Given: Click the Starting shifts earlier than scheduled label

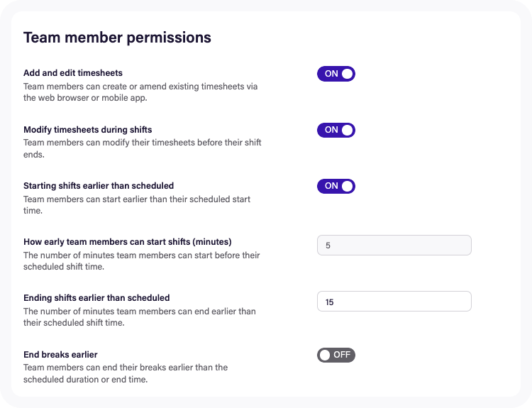Looking at the screenshot, I should point(99,186).
